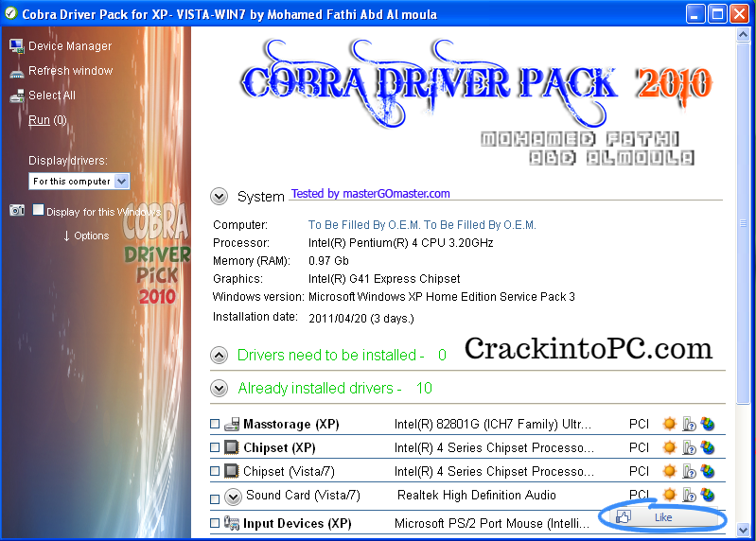Click Refresh window in the sidebar
The image size is (756, 541).
tap(70, 71)
